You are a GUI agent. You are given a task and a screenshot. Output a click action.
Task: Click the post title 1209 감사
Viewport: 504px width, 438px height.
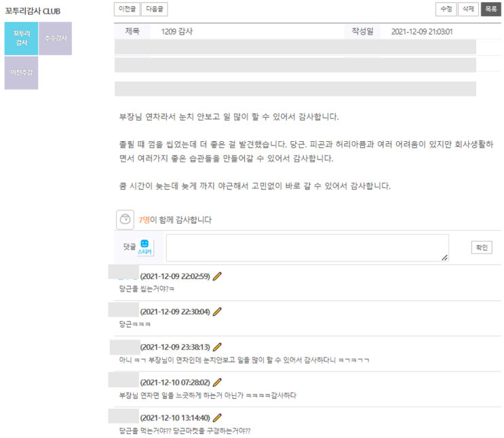[x=177, y=31]
